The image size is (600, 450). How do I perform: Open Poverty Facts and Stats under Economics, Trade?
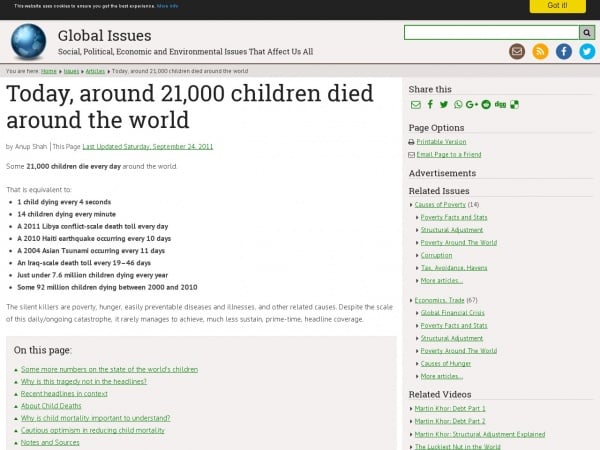[454, 326]
